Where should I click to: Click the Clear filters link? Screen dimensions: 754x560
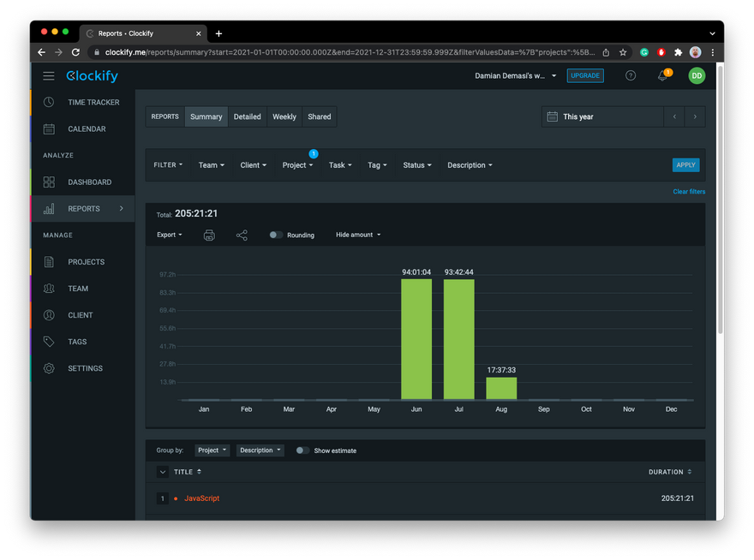[689, 192]
